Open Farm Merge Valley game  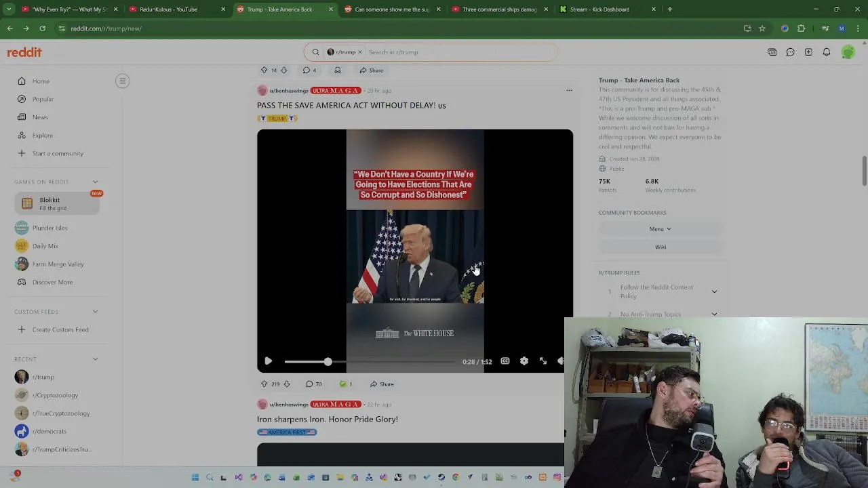(58, 264)
